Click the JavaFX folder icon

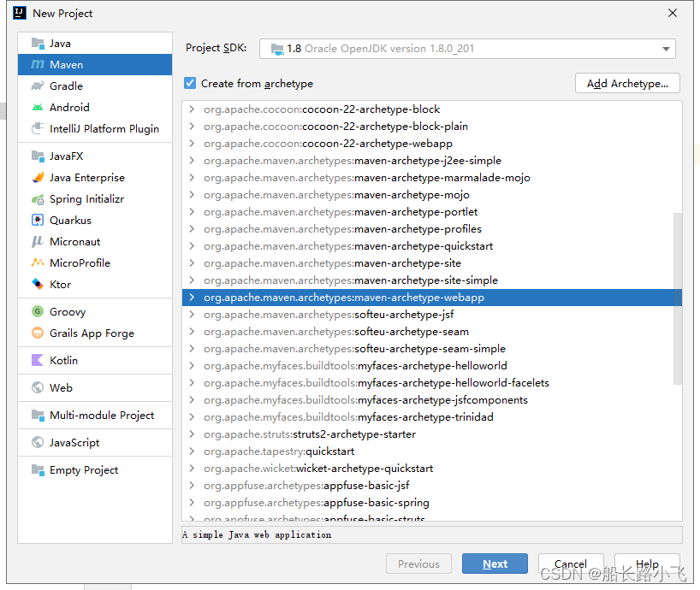[38, 156]
